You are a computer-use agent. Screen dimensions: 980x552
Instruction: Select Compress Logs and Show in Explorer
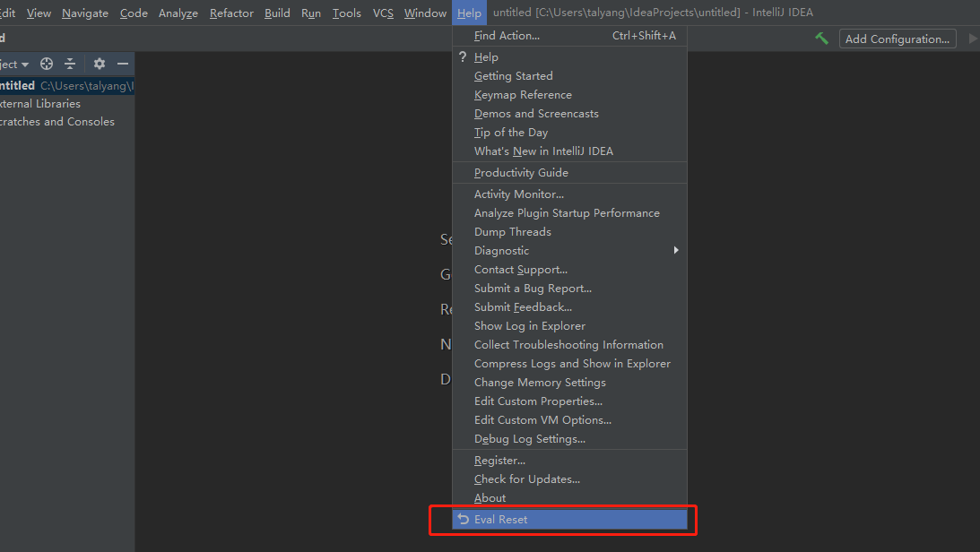coord(569,363)
